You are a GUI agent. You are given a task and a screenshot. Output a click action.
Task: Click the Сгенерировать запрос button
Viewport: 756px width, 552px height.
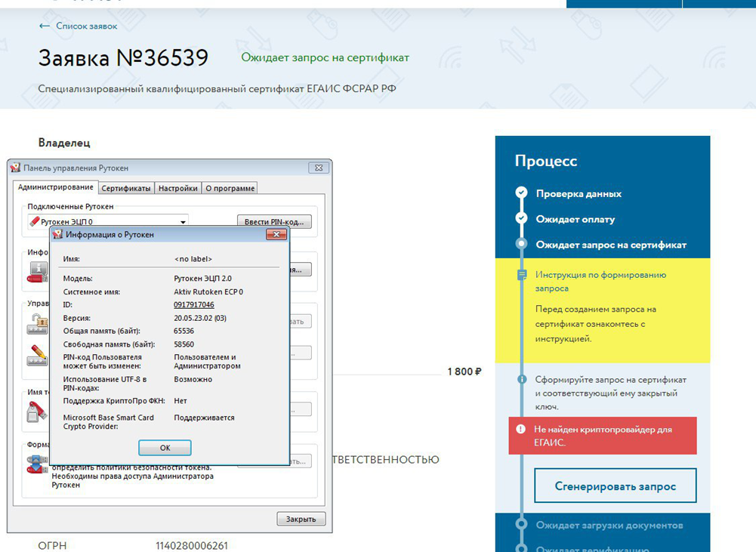[x=615, y=486]
